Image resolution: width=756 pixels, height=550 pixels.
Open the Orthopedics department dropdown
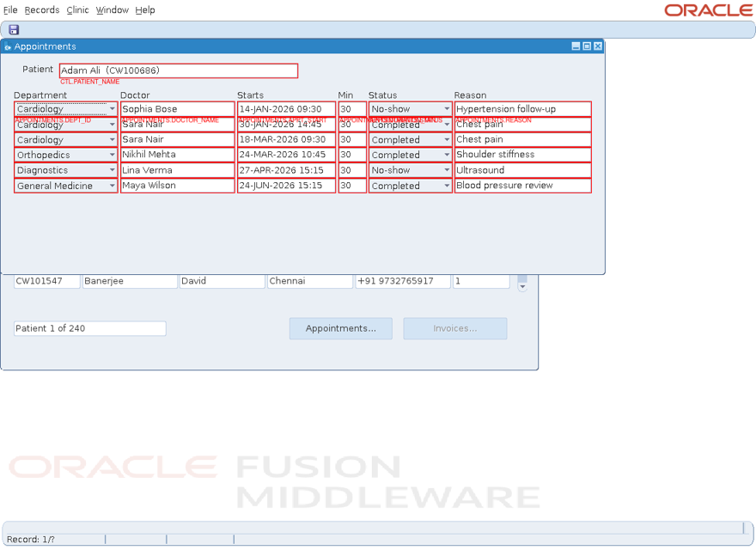(112, 155)
